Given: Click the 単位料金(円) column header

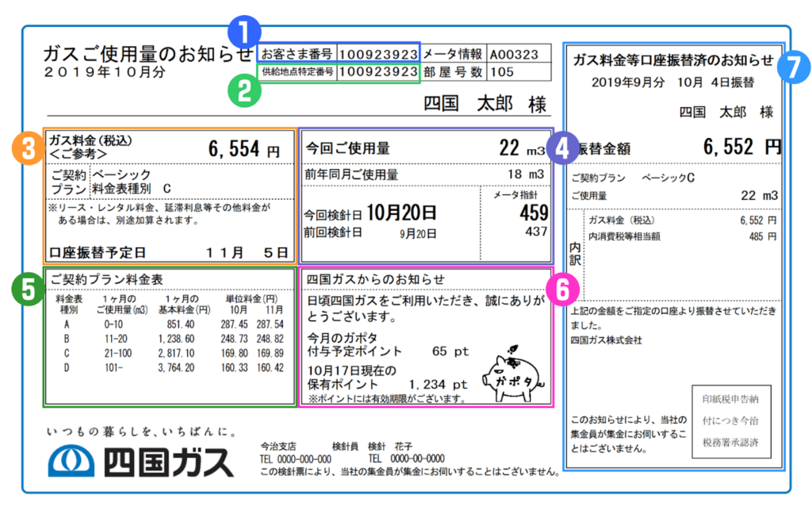Looking at the screenshot, I should pos(251,299).
